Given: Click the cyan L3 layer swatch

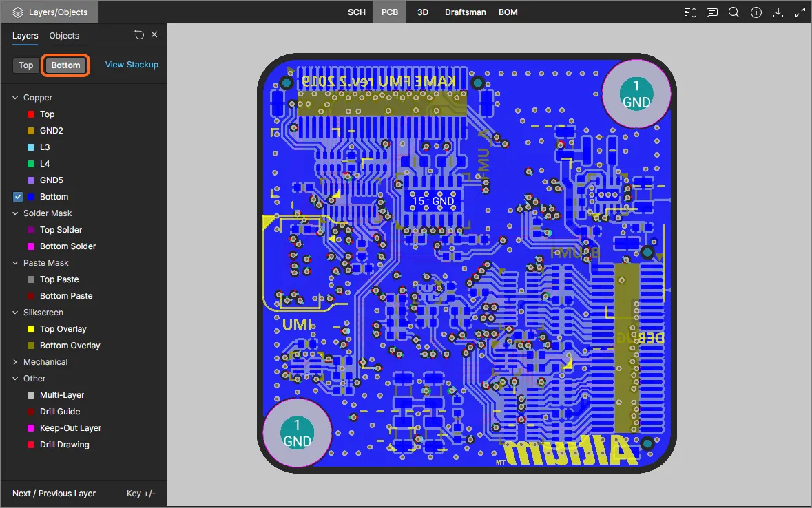Looking at the screenshot, I should click(x=31, y=147).
